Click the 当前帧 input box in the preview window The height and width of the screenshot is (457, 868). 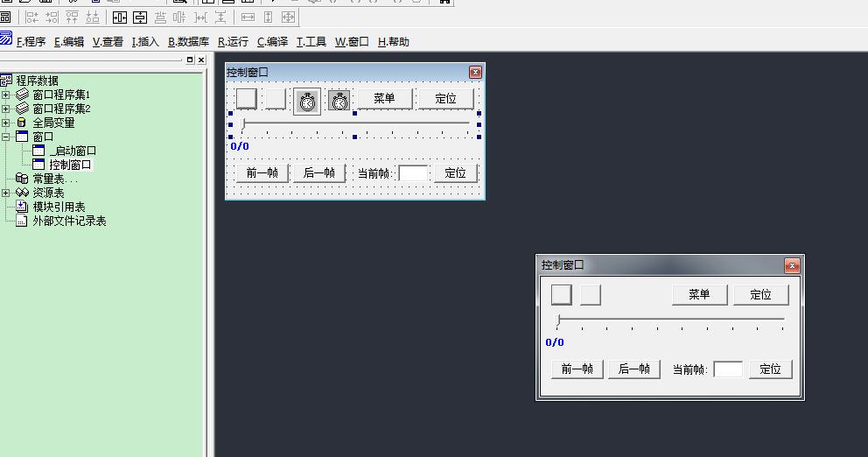point(728,369)
